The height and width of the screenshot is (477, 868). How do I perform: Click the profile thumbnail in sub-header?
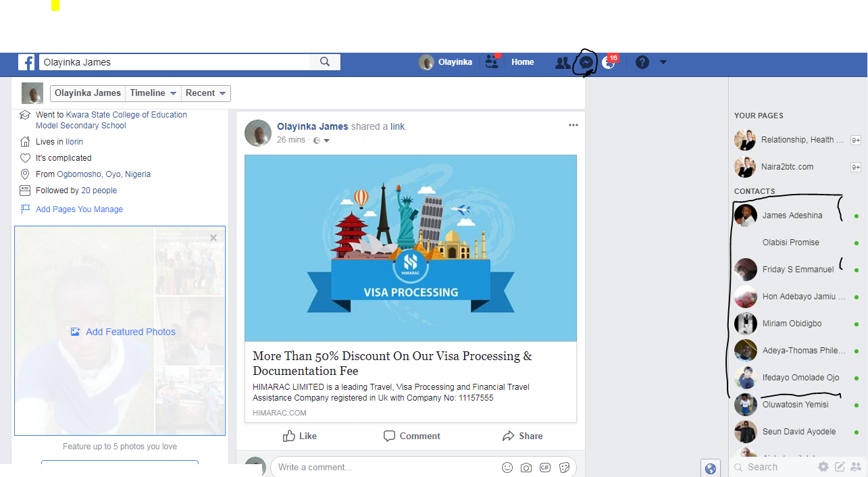coord(32,93)
